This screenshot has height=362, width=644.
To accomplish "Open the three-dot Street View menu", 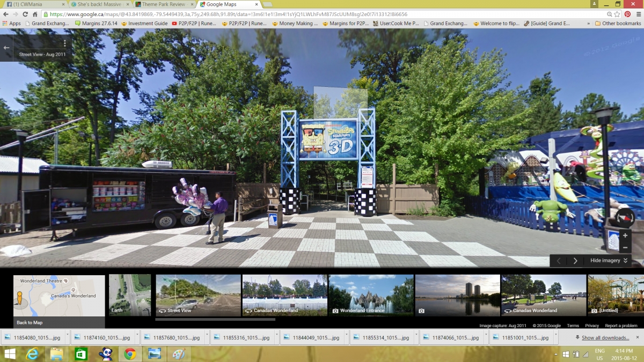I will 65,43.
